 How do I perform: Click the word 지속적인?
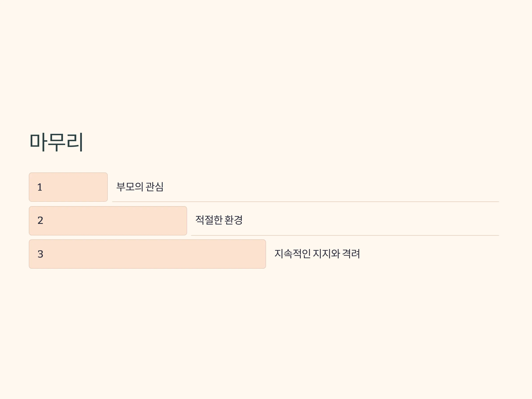click(292, 254)
